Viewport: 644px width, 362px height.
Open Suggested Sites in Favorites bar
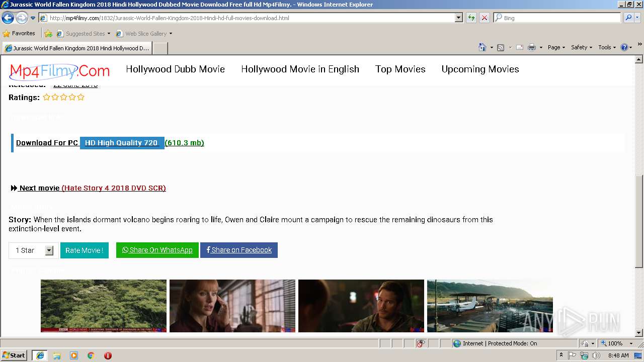pos(83,34)
